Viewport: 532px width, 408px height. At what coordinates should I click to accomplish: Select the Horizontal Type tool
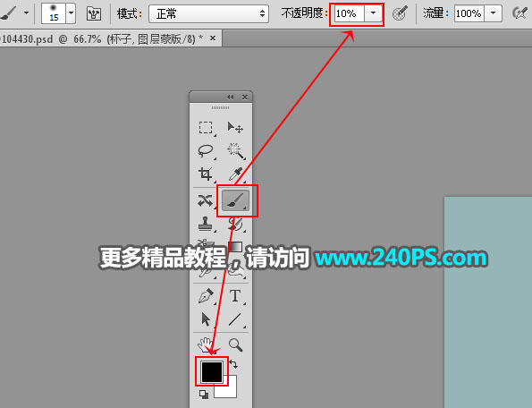coord(235,296)
